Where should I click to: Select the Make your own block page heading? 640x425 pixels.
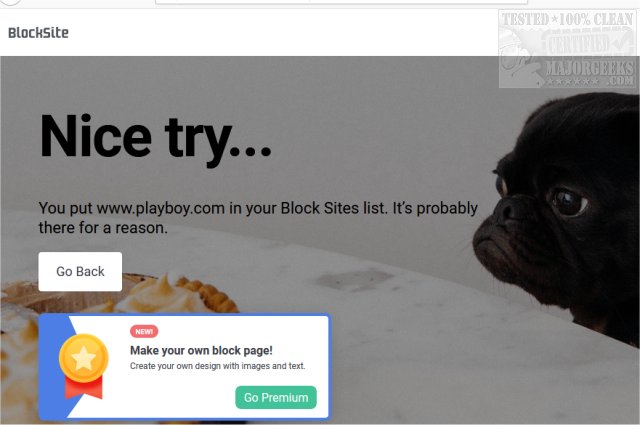201,350
